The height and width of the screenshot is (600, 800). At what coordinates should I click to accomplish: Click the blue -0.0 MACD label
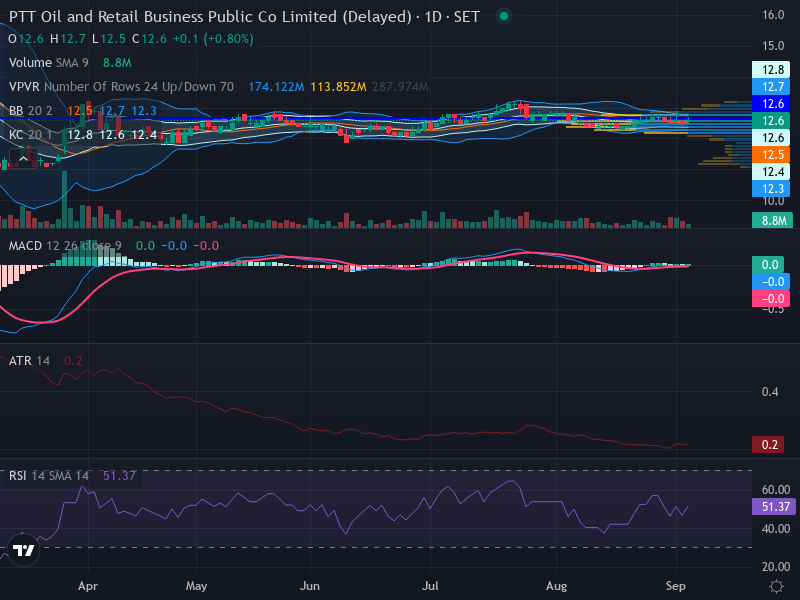point(771,282)
